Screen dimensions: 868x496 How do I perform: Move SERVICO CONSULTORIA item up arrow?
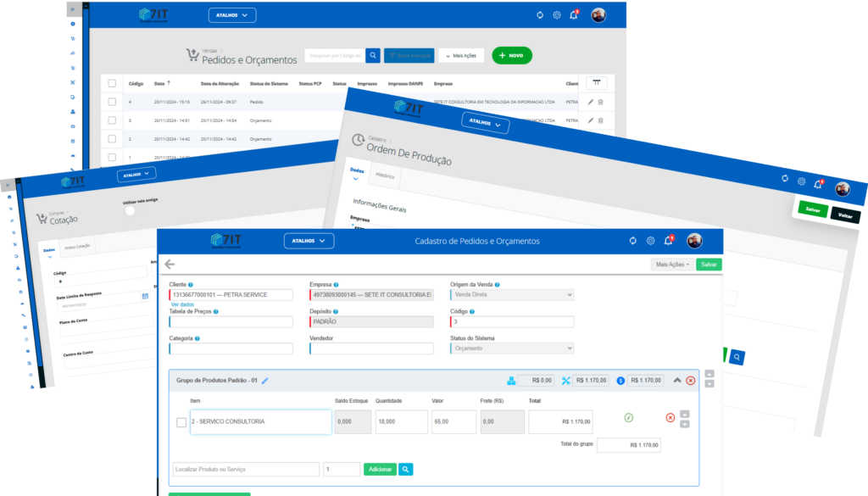(685, 414)
